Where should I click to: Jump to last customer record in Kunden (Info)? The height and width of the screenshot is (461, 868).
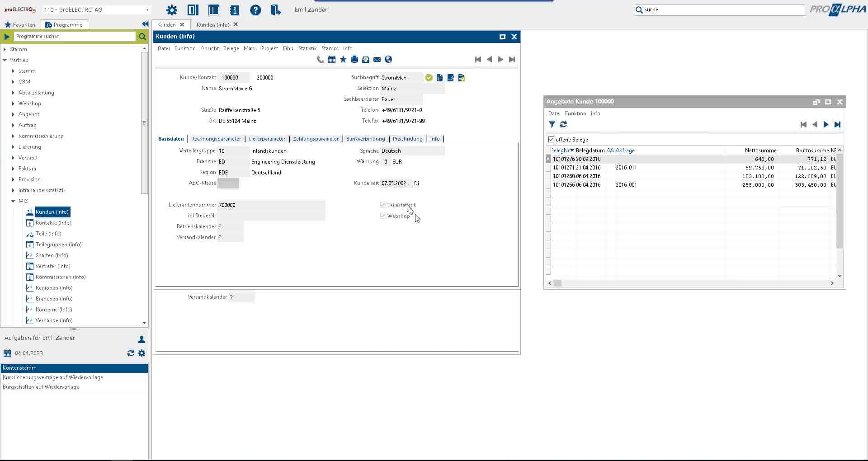click(512, 59)
